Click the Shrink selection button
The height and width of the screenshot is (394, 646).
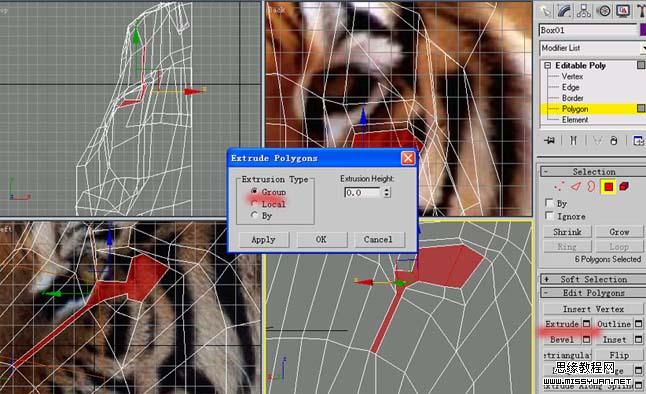coord(567,232)
